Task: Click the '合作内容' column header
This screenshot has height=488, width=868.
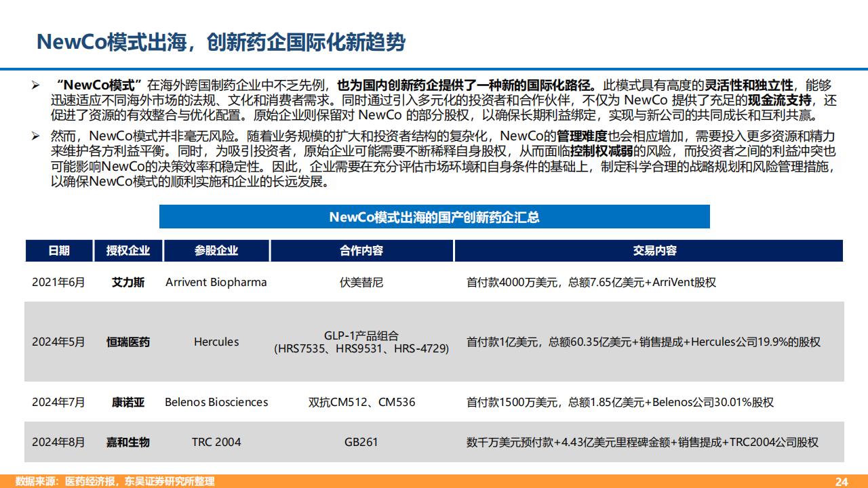Action: click(361, 251)
